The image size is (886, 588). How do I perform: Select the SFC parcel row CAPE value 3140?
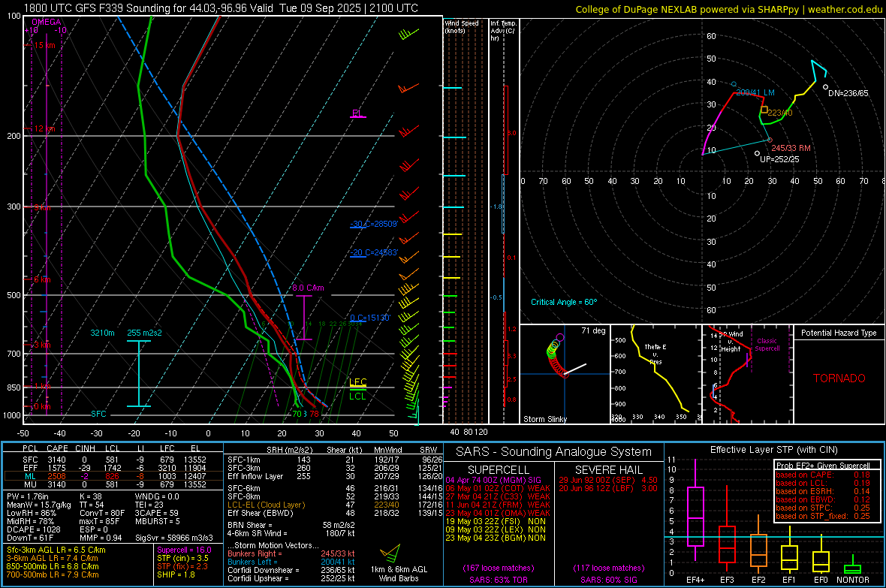click(56, 460)
